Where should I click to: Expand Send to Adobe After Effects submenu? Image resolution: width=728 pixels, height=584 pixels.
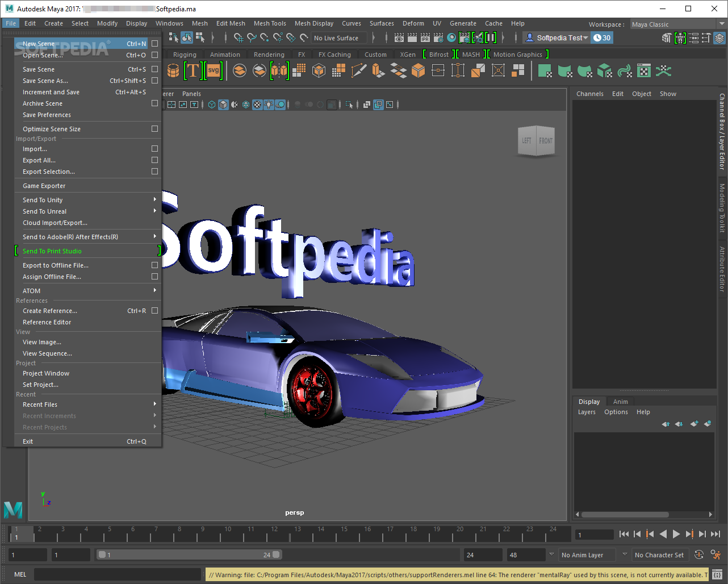pyautogui.click(x=154, y=236)
